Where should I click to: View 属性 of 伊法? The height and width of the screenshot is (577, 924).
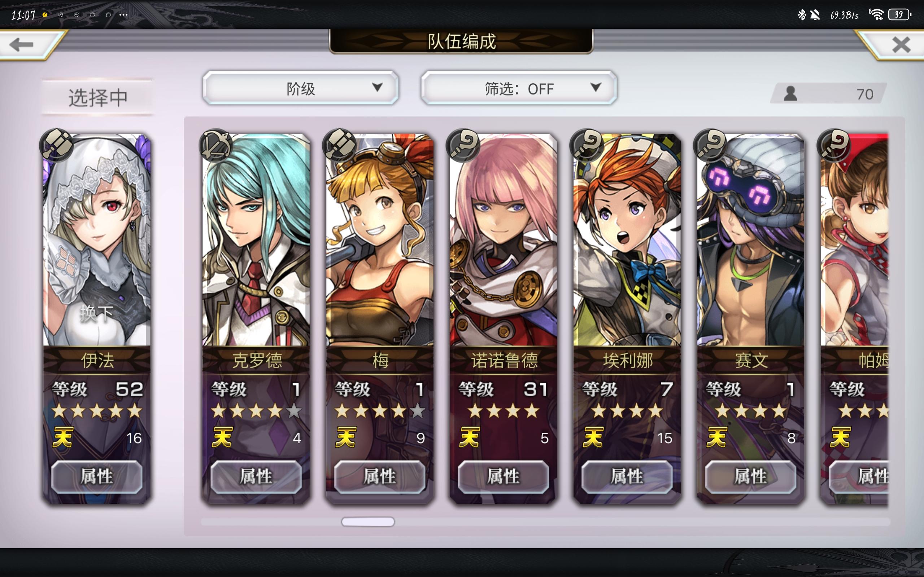click(x=97, y=477)
